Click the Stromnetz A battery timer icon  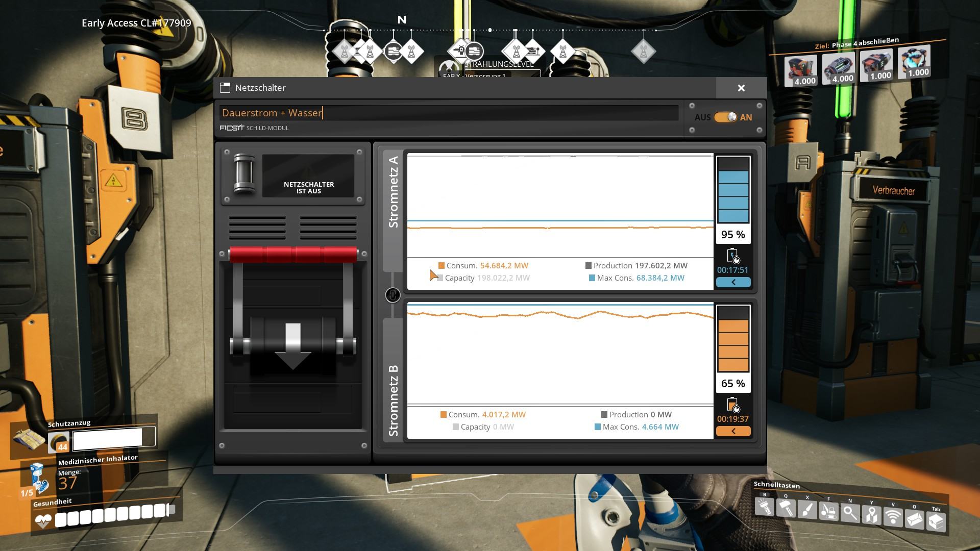point(733,256)
